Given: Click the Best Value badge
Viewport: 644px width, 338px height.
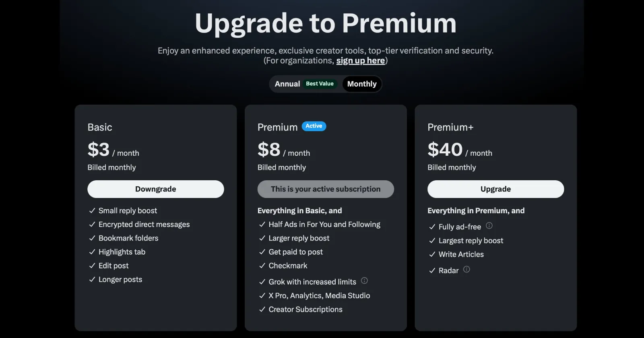Looking at the screenshot, I should 320,84.
